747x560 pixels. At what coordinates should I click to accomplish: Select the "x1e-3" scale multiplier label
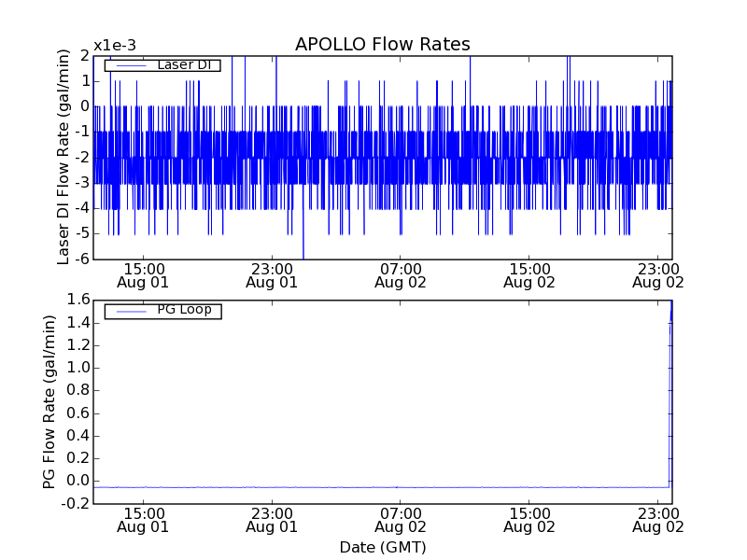tap(115, 46)
